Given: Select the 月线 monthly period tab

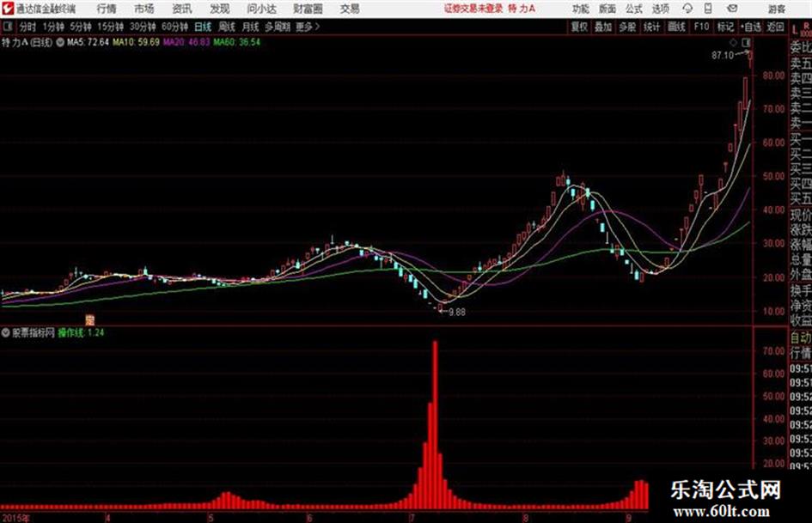Looking at the screenshot, I should point(251,27).
